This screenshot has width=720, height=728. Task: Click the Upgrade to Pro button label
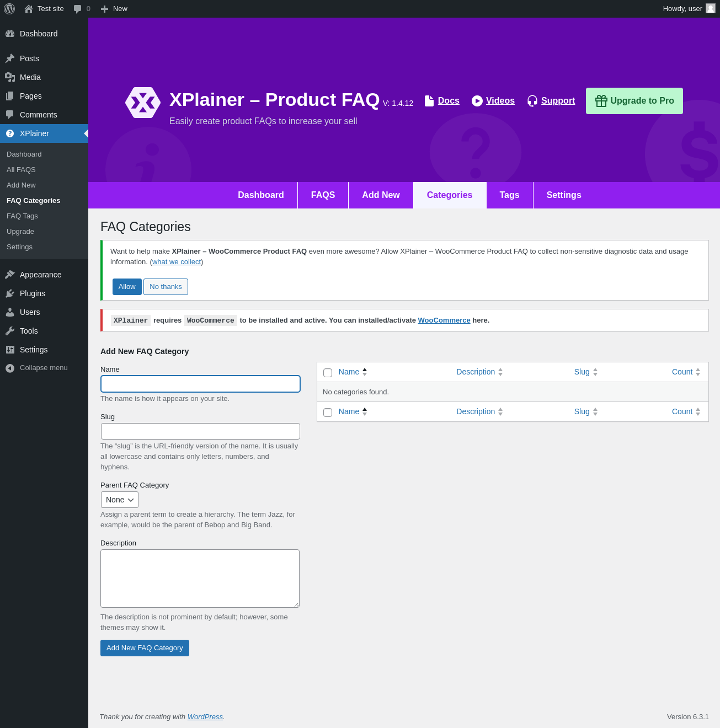pos(642,101)
